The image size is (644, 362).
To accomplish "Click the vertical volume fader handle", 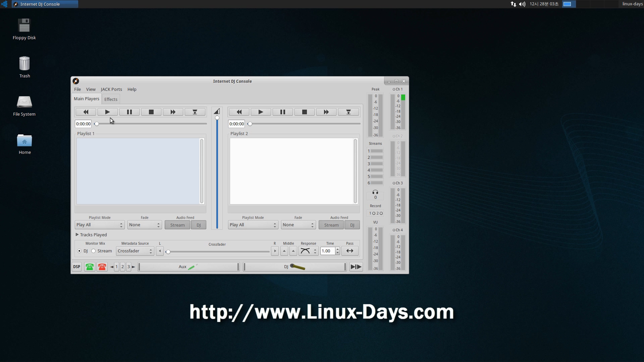I will point(217,118).
